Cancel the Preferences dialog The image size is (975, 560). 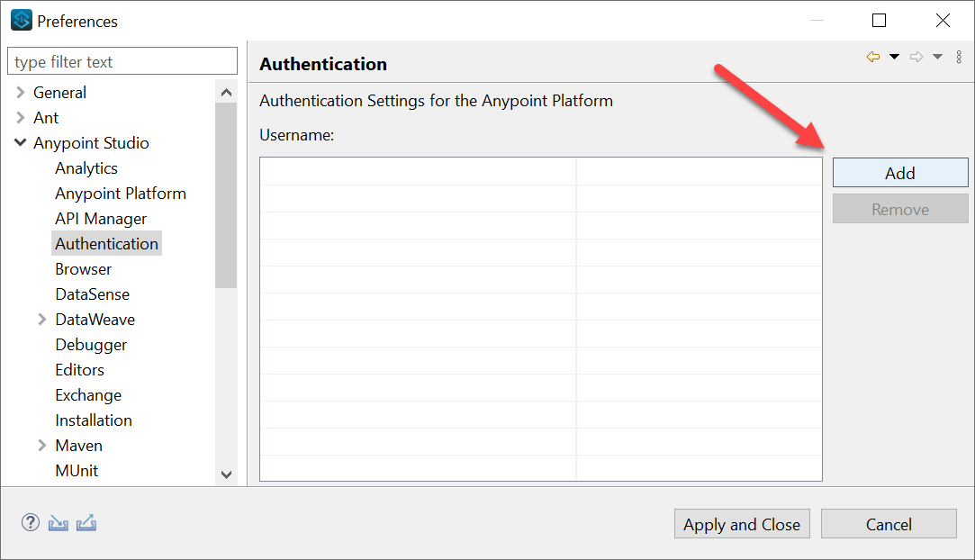[x=889, y=523]
